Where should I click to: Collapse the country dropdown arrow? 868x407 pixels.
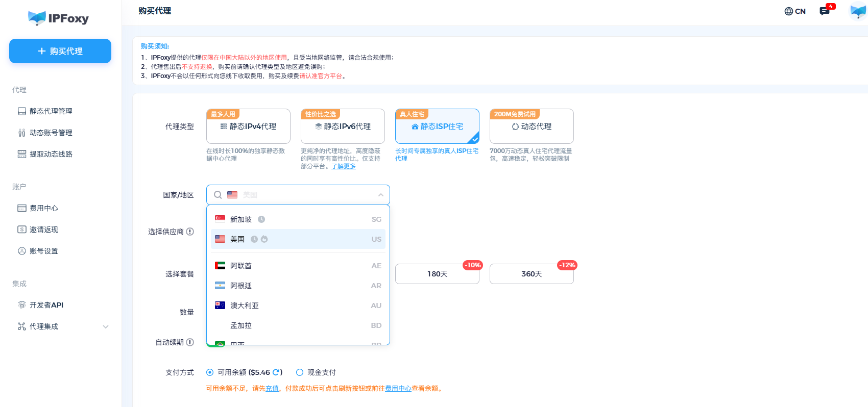tap(380, 195)
